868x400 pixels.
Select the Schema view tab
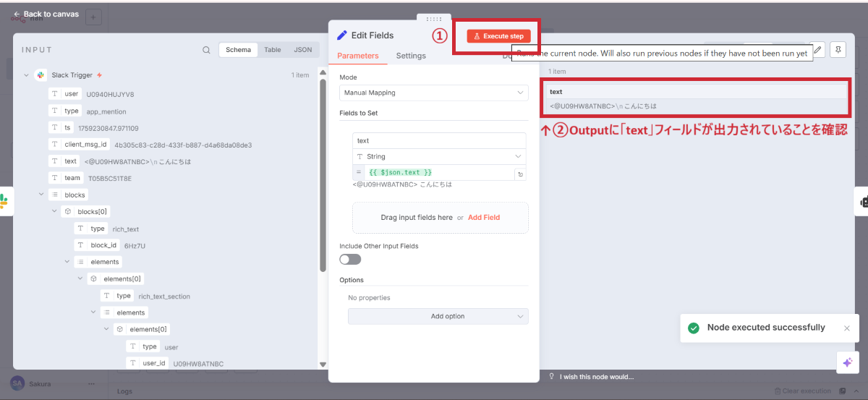[238, 50]
